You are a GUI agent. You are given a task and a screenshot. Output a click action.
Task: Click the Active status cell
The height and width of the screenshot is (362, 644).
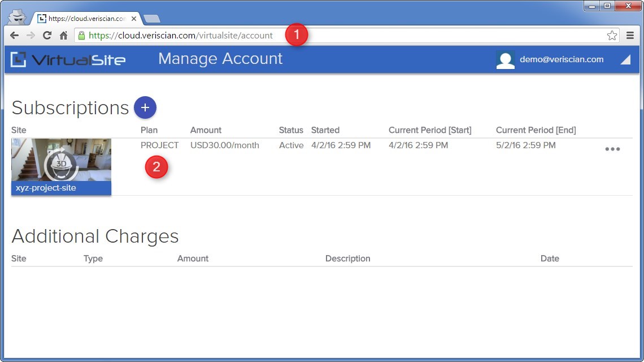[x=291, y=145]
